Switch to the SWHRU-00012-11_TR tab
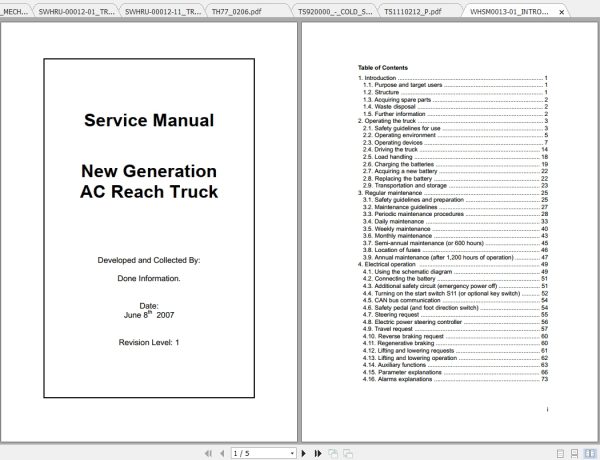The width and height of the screenshot is (600, 460). (163, 12)
